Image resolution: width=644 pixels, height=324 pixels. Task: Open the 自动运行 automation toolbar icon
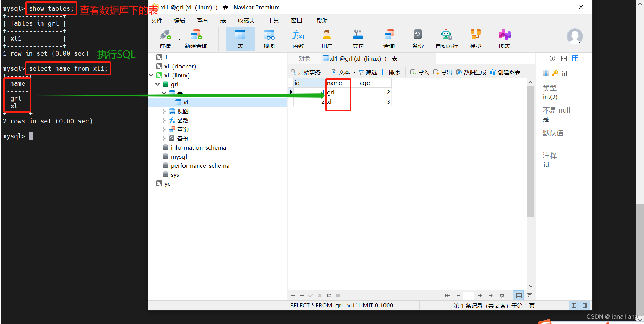(x=446, y=39)
